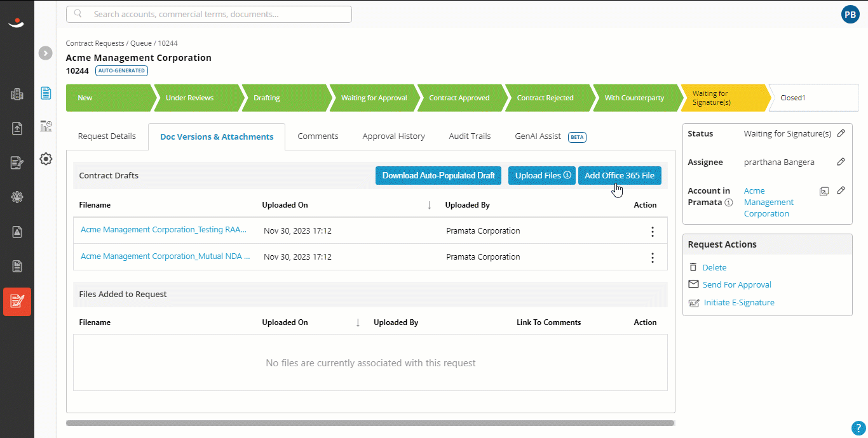
Task: Focus the search accounts input field
Action: click(x=209, y=14)
